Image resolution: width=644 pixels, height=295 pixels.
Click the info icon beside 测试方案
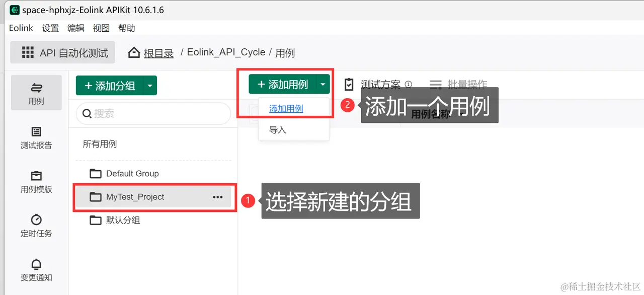coord(409,85)
